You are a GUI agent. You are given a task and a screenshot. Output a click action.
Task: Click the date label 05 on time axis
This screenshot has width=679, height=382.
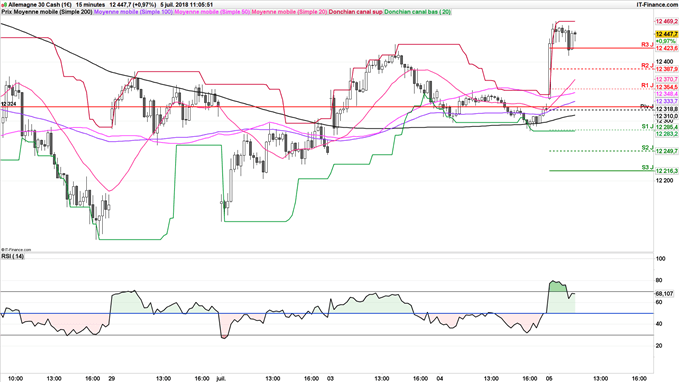click(549, 378)
